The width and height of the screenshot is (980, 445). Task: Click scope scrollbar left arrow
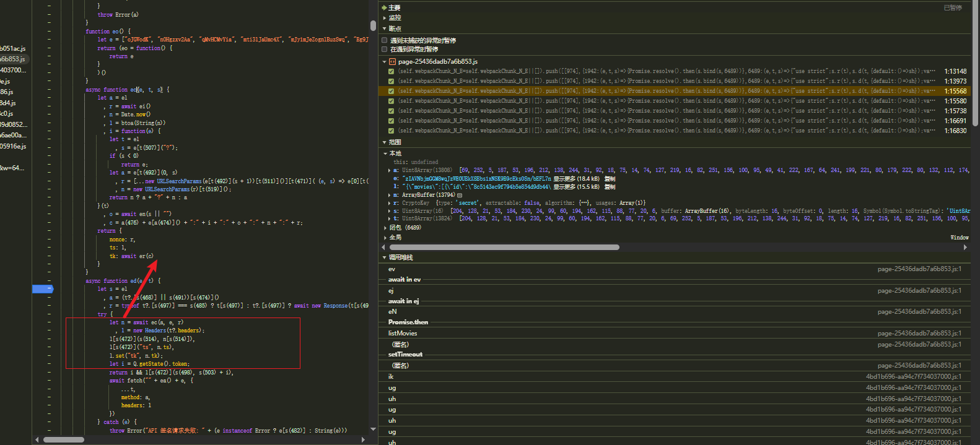pyautogui.click(x=385, y=247)
